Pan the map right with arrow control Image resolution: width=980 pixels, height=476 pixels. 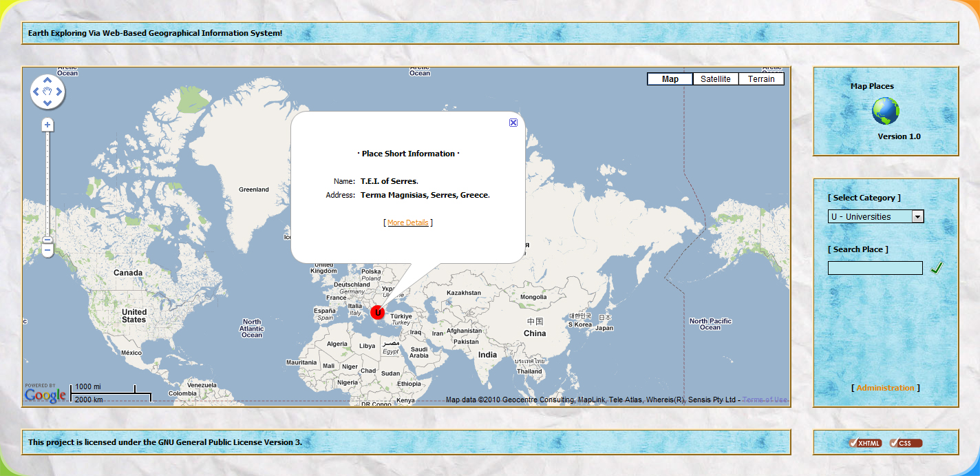[x=59, y=92]
